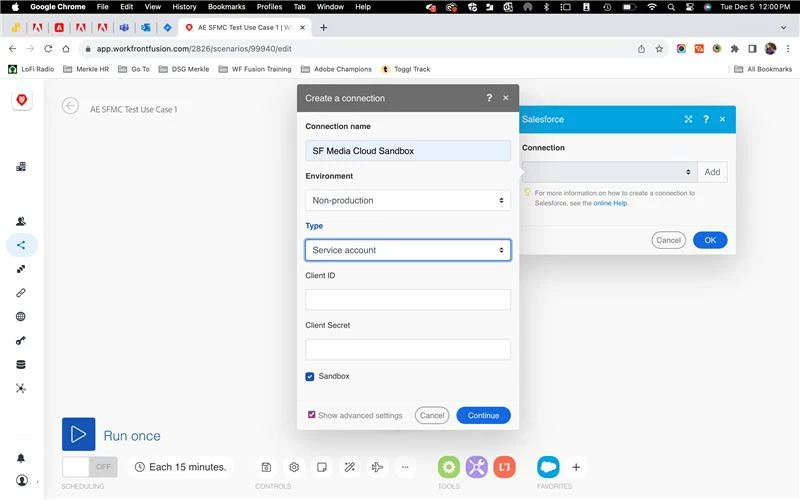Open help in the Salesforce panel header
The height and width of the screenshot is (500, 800).
[706, 119]
